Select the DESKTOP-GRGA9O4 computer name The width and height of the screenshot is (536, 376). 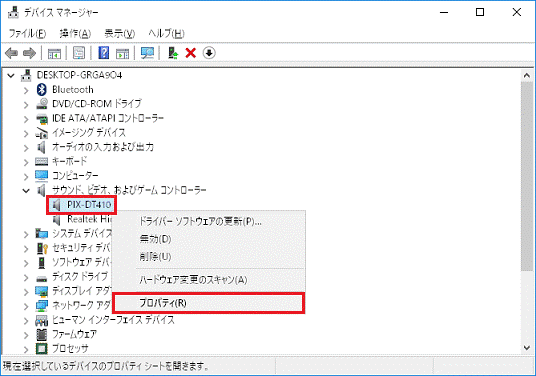click(x=79, y=75)
